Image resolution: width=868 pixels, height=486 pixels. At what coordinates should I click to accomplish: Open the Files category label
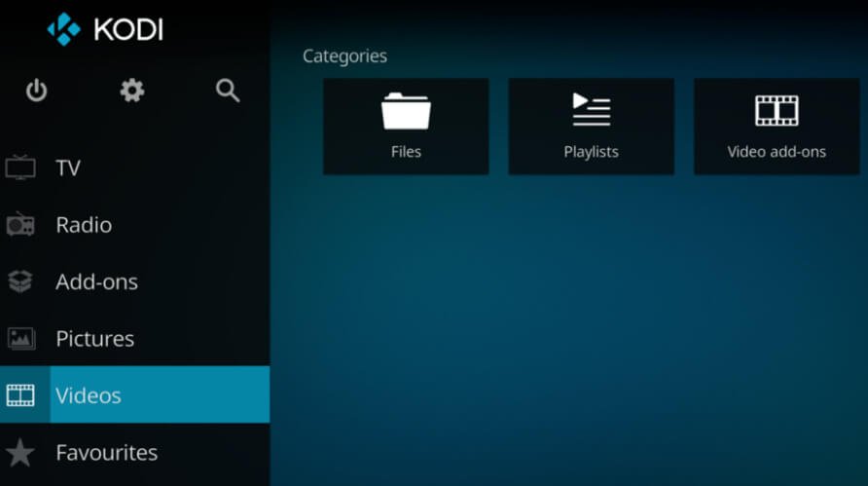click(x=406, y=152)
